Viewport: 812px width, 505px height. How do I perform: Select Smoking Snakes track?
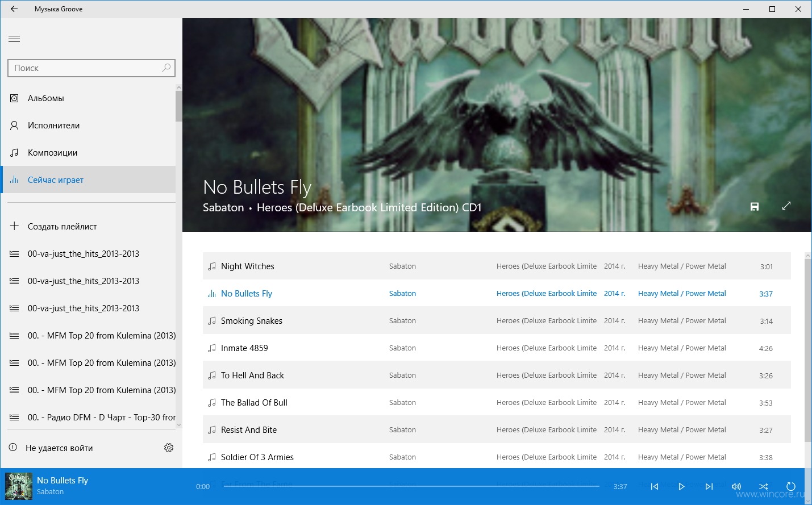(497, 321)
